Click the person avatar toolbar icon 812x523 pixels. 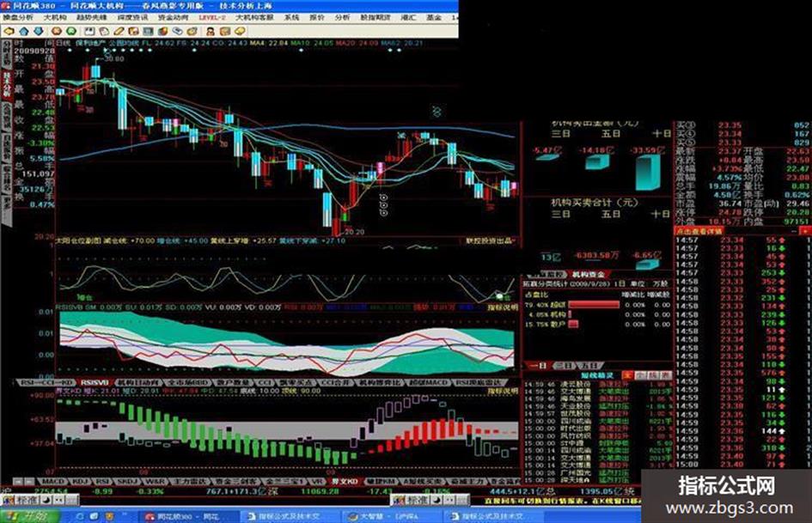[x=211, y=32]
